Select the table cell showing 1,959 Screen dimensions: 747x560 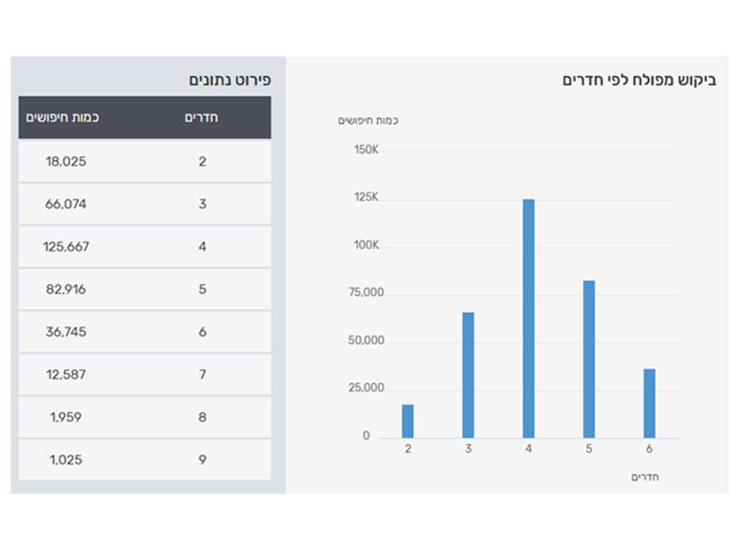[66, 417]
